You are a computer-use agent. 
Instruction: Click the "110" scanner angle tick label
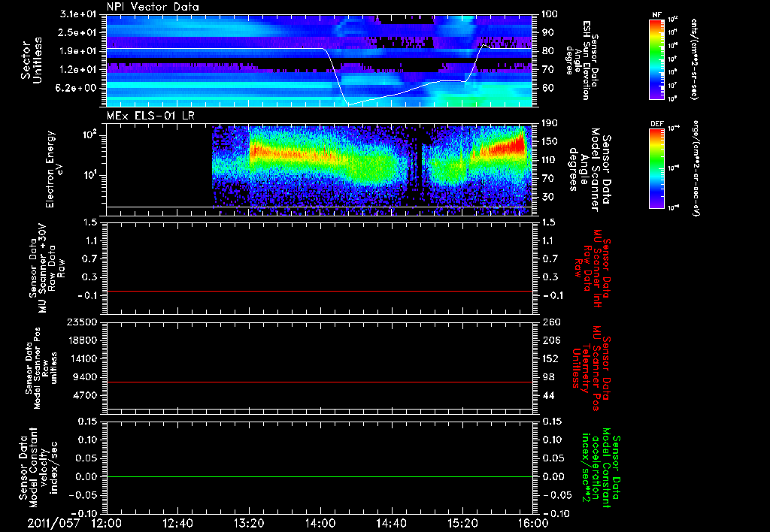click(550, 160)
